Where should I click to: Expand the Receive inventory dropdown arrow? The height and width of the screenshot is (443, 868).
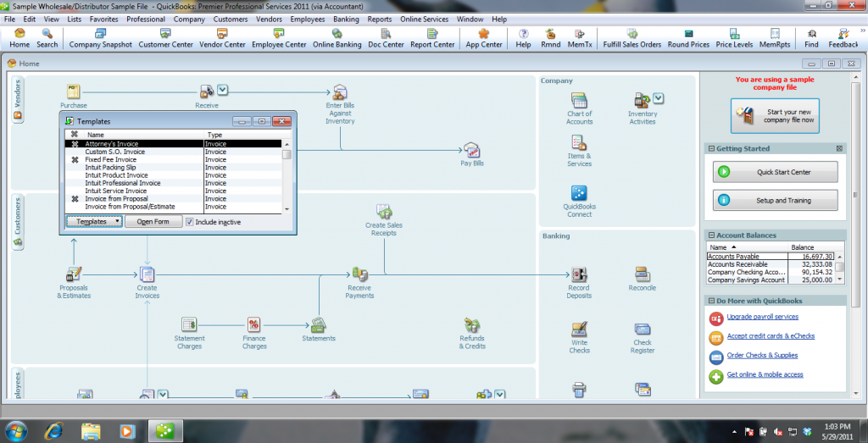(x=222, y=90)
